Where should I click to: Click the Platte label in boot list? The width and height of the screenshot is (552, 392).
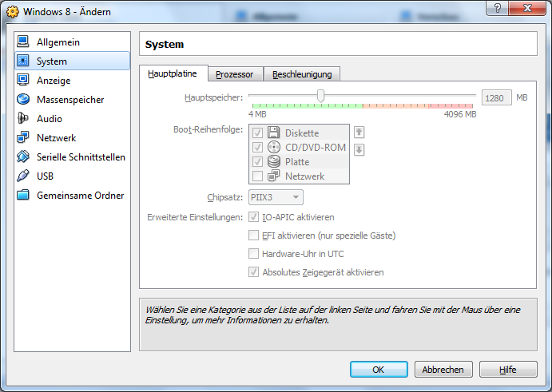pyautogui.click(x=297, y=162)
